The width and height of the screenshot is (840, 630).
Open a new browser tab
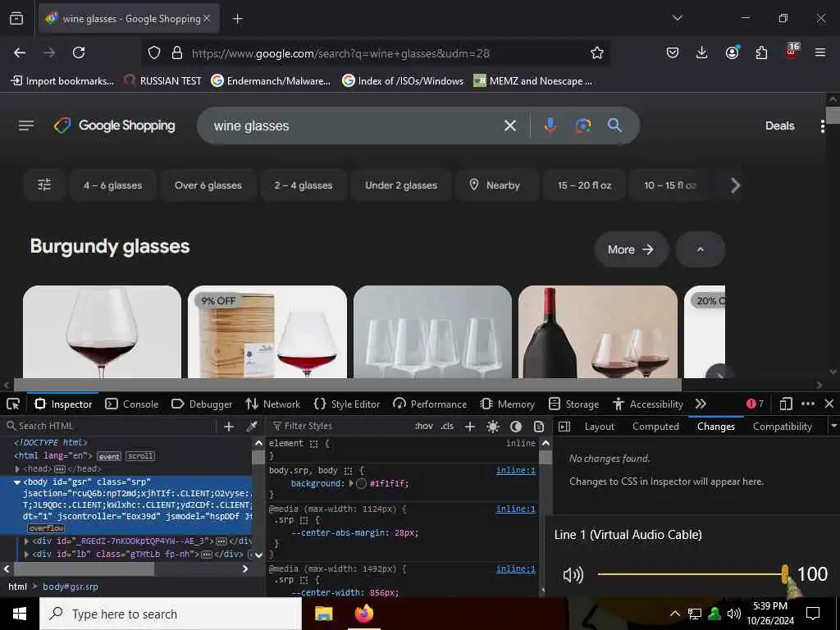pyautogui.click(x=237, y=19)
